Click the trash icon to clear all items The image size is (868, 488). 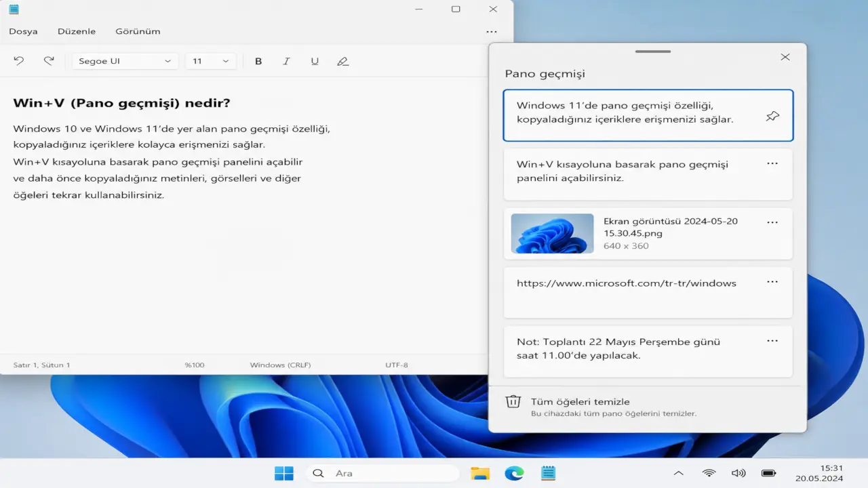(x=513, y=402)
